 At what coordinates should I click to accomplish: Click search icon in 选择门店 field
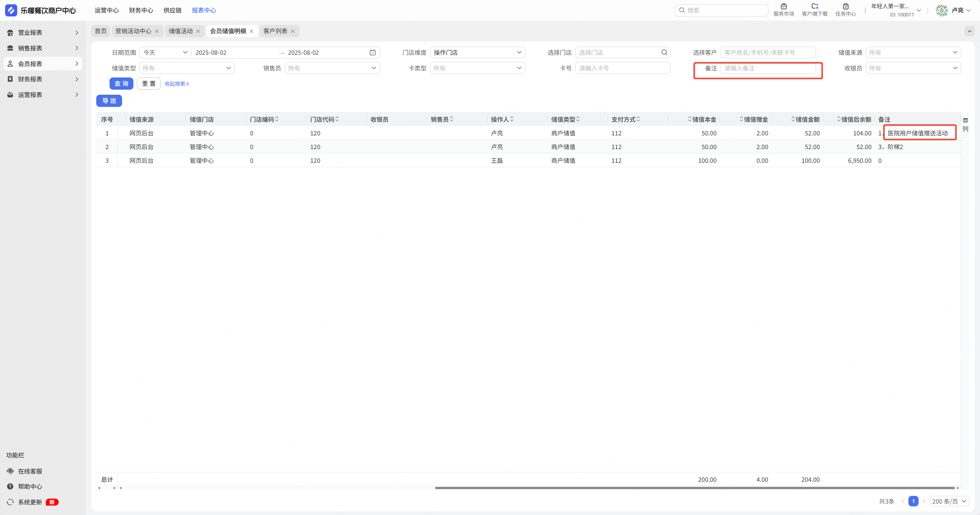pos(664,52)
